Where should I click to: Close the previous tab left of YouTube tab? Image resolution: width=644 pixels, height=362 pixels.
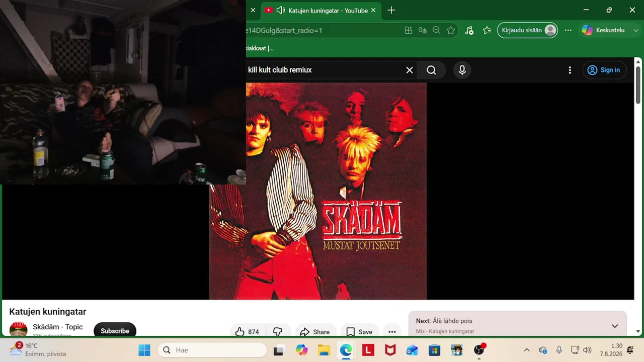point(253,10)
